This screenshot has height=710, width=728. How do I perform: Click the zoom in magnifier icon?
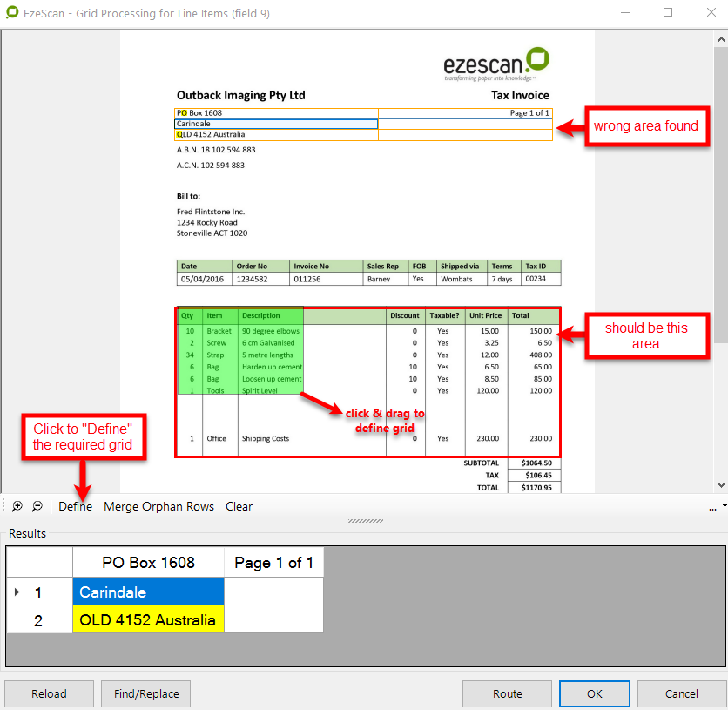[x=17, y=506]
